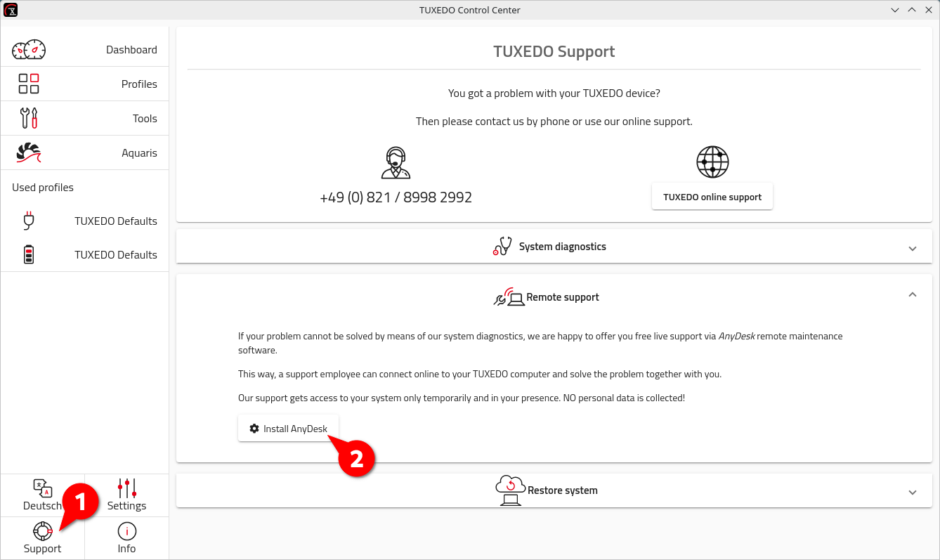Click the Used profiles label
940x560 pixels.
[x=43, y=188]
